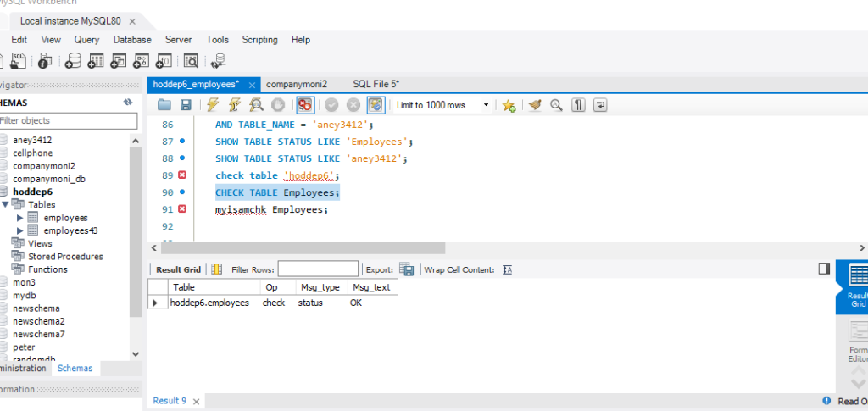This screenshot has height=411, width=868.
Task: Open the Server menu
Action: pyautogui.click(x=178, y=40)
